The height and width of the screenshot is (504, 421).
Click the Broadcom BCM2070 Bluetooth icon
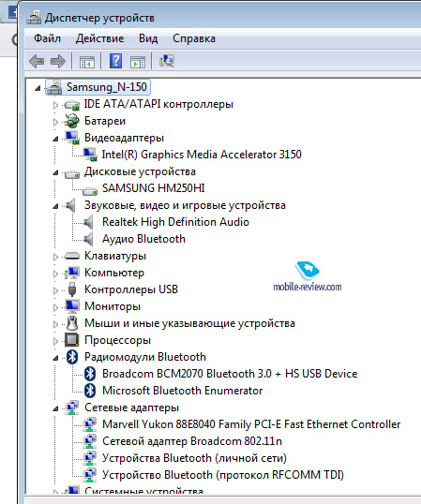pos(90,374)
